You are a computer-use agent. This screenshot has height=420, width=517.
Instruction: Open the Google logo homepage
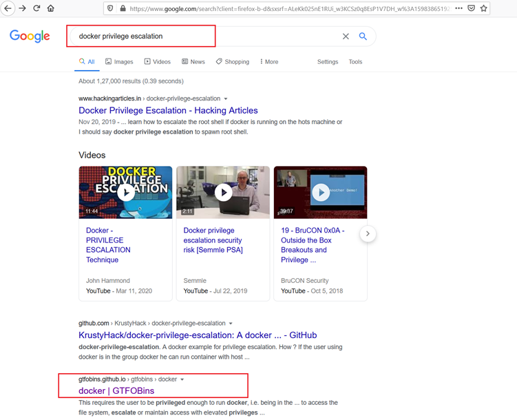30,36
